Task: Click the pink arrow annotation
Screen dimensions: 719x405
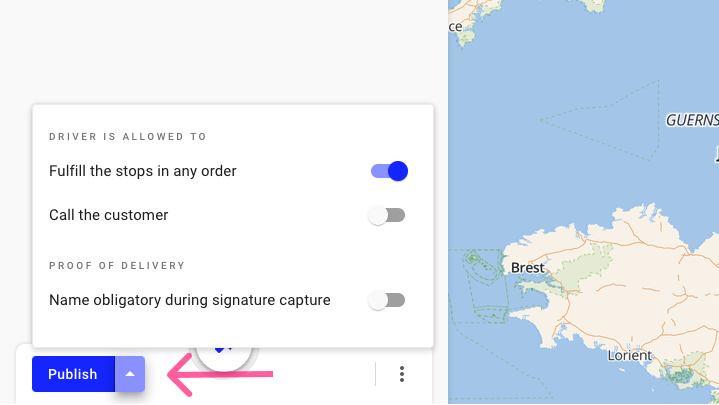Action: click(220, 375)
